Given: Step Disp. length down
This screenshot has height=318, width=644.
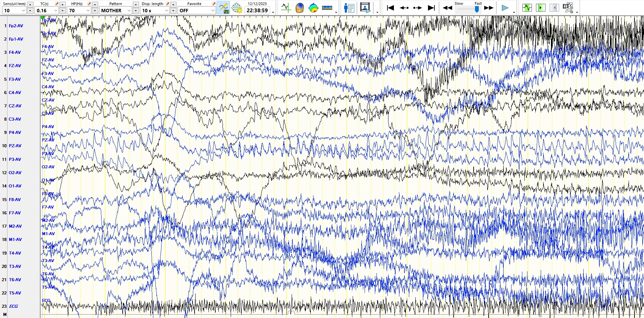Looking at the screenshot, I should [173, 11].
